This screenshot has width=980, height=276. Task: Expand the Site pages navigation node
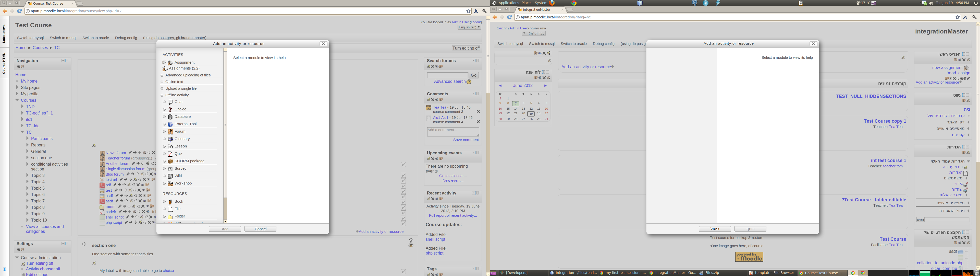(x=17, y=87)
